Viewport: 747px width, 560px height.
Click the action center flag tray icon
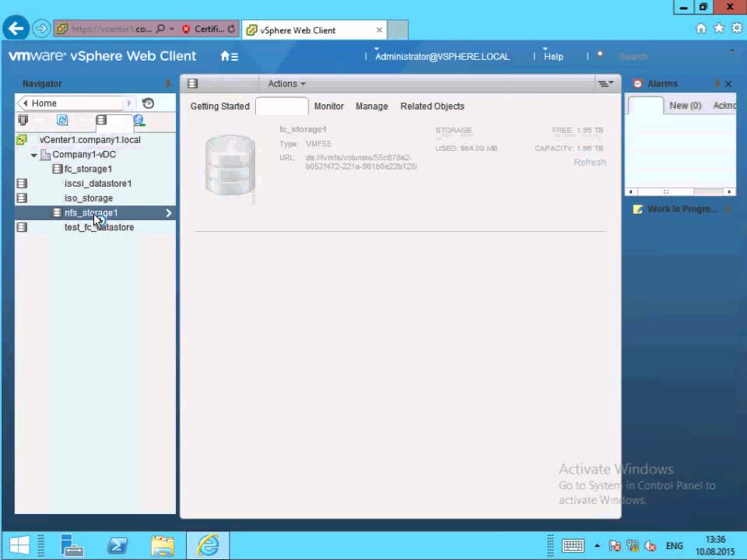[615, 546]
